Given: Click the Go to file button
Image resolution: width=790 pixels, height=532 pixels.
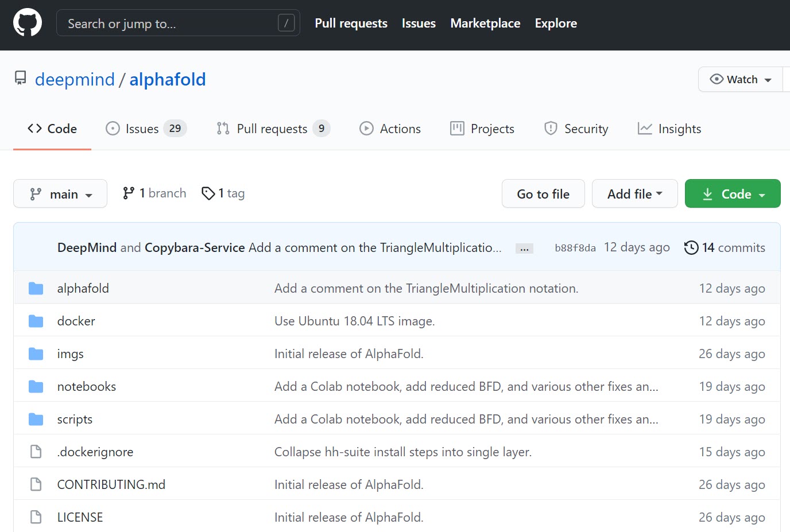Looking at the screenshot, I should coord(543,193).
